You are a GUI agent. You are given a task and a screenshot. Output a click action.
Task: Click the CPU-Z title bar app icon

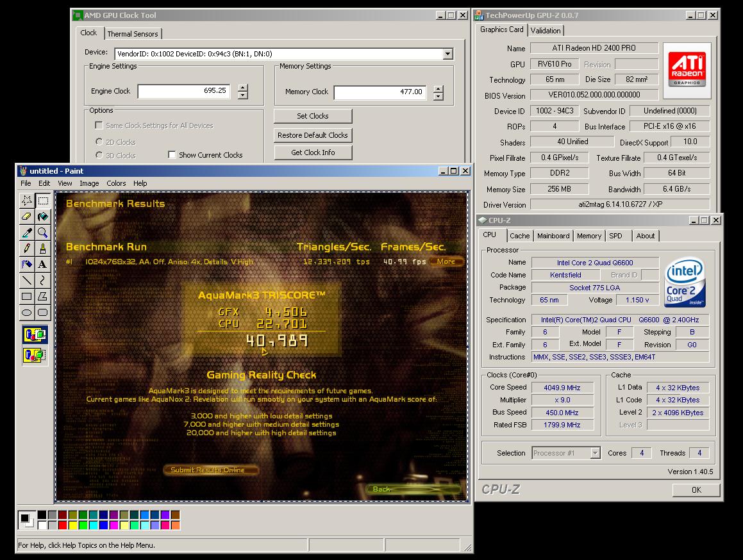click(482, 220)
